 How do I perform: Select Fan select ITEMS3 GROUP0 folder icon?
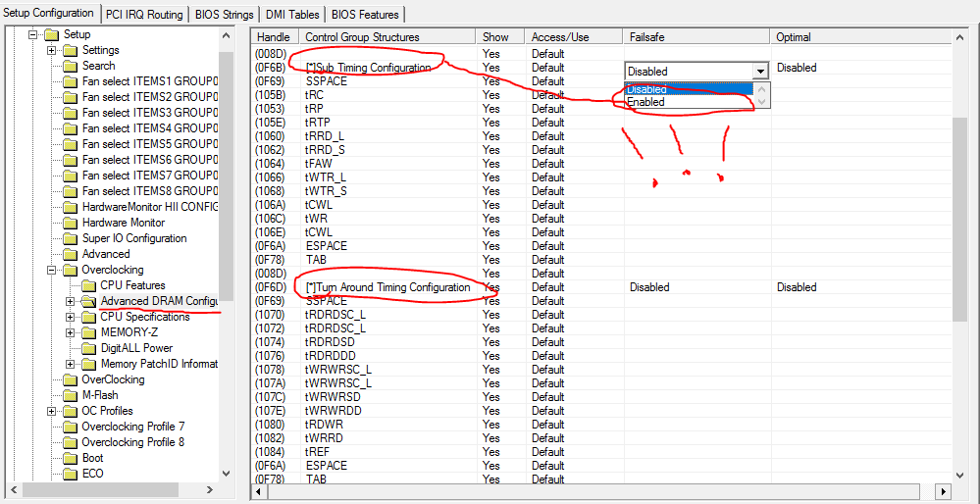[70, 113]
